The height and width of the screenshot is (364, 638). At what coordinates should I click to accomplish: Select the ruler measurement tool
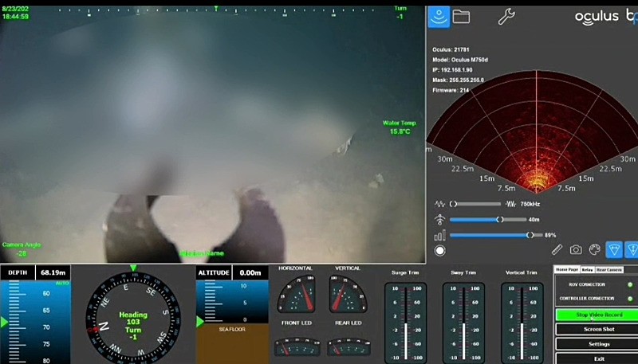point(557,250)
